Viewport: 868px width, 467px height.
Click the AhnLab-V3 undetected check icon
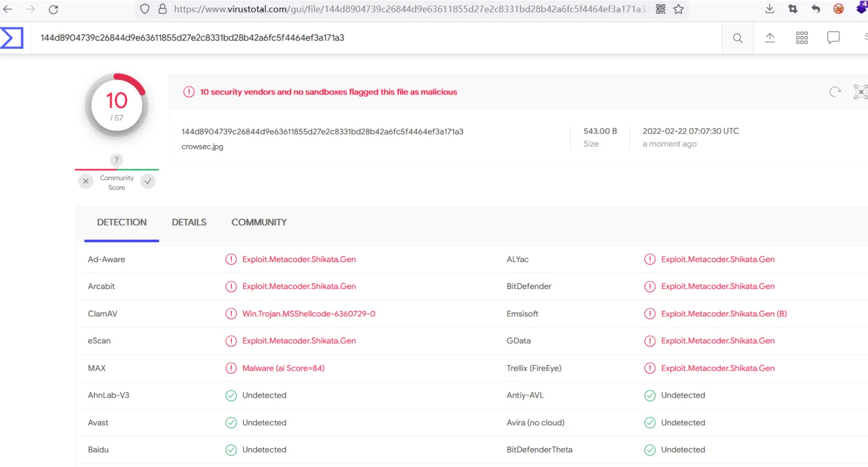pyautogui.click(x=231, y=396)
